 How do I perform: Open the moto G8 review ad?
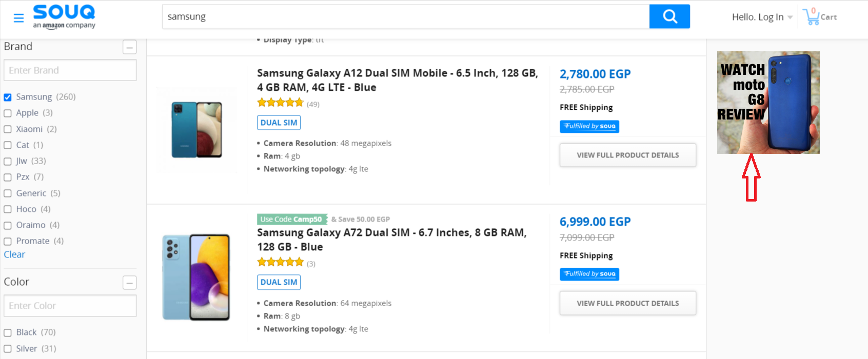coord(768,103)
